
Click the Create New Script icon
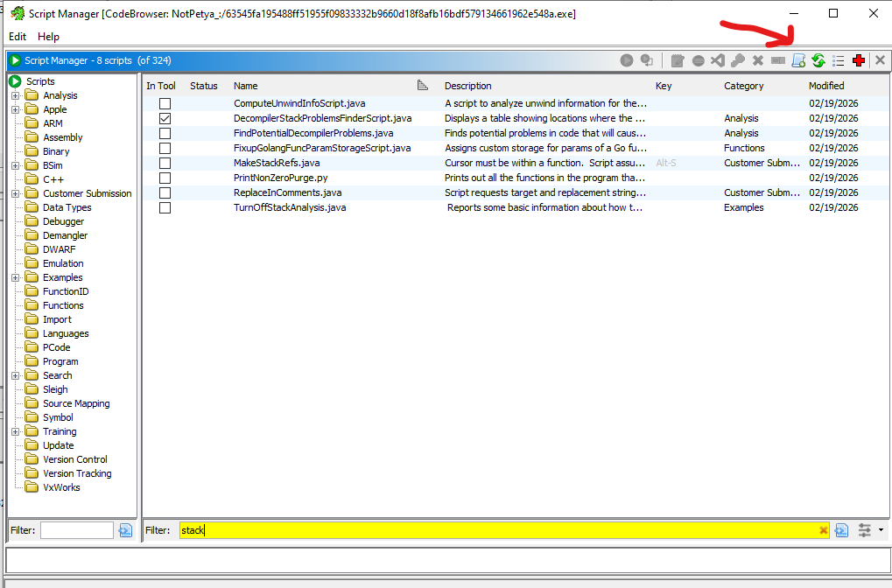[x=797, y=60]
